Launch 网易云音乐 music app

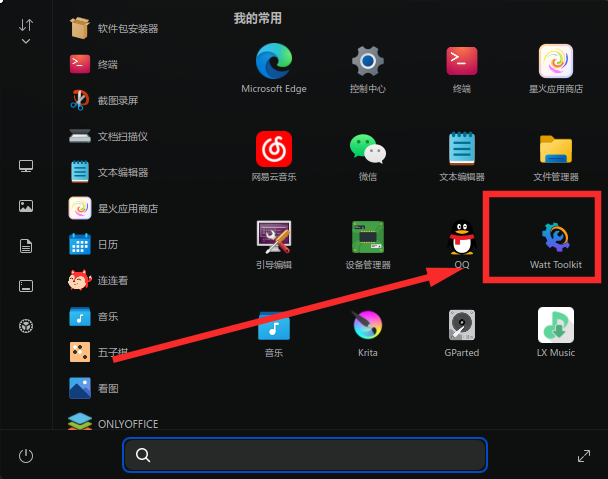coord(274,156)
